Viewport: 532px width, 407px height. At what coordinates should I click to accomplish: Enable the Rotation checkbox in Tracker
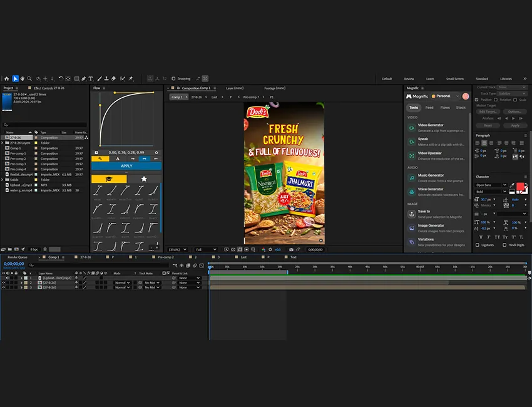pyautogui.click(x=496, y=100)
